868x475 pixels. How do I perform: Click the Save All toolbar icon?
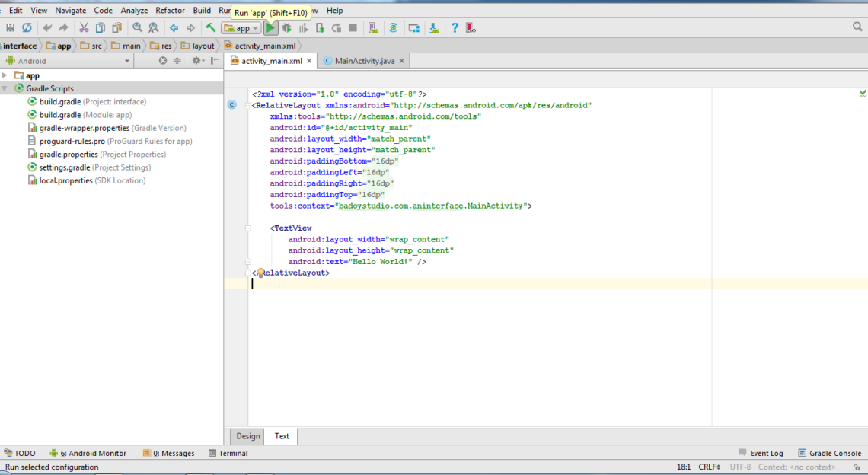click(11, 28)
